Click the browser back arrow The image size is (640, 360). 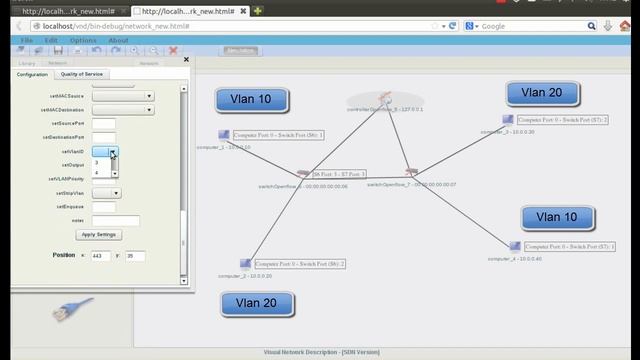point(19,26)
